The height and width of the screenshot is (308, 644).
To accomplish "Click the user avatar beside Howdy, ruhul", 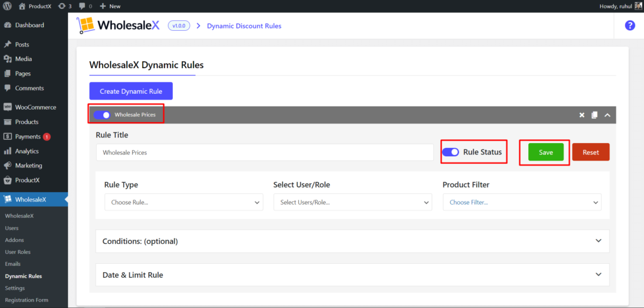I will click(637, 6).
